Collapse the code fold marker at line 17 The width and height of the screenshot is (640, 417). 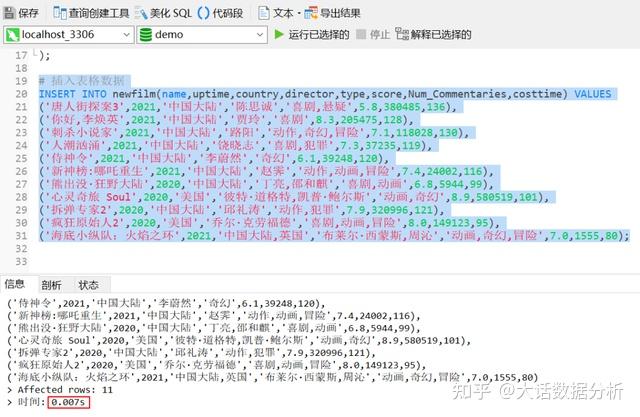pos(35,53)
